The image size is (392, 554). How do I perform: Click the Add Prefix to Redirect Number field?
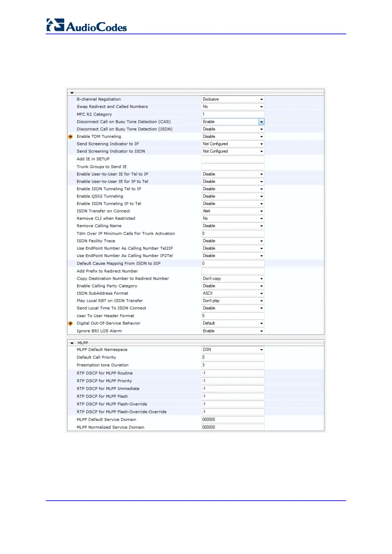pyautogui.click(x=233, y=271)
